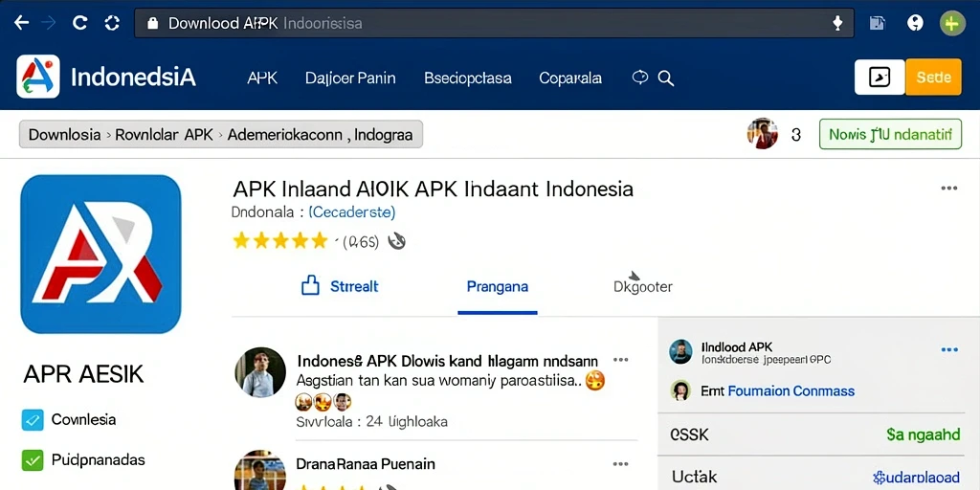This screenshot has height=490, width=980.
Task: Open three-dot menu beside app title
Action: coord(948,189)
